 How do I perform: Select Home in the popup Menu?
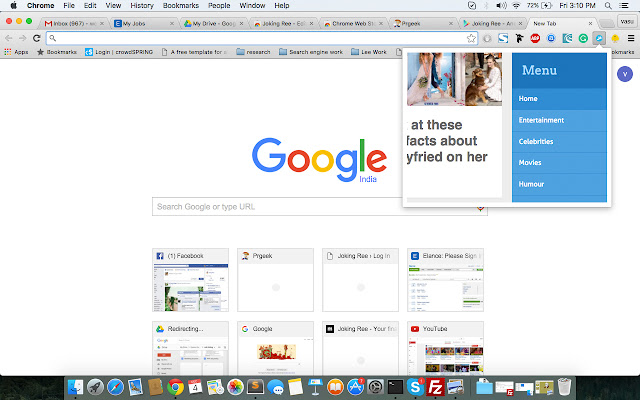(x=559, y=99)
